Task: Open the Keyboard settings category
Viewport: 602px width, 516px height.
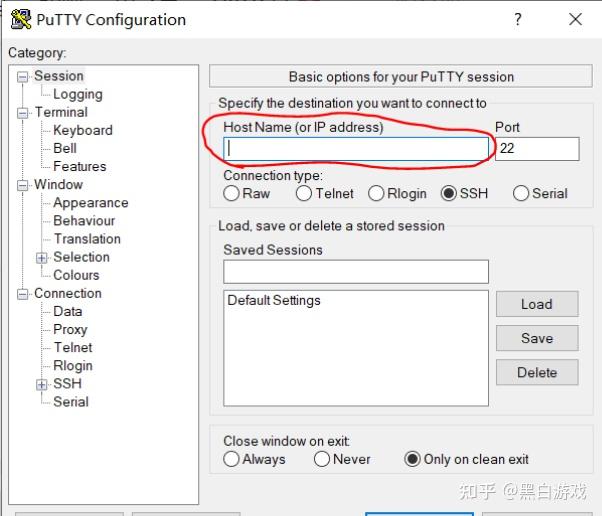Action: click(x=83, y=130)
